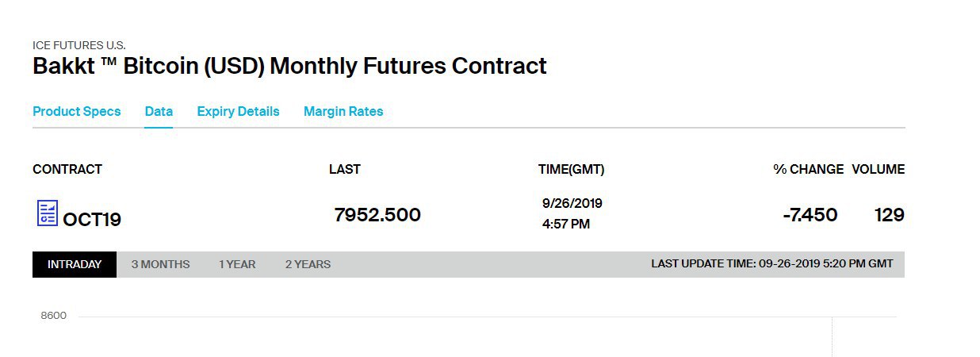This screenshot has width=980, height=357.
Task: Click the OCT19 contract name
Action: (x=92, y=220)
